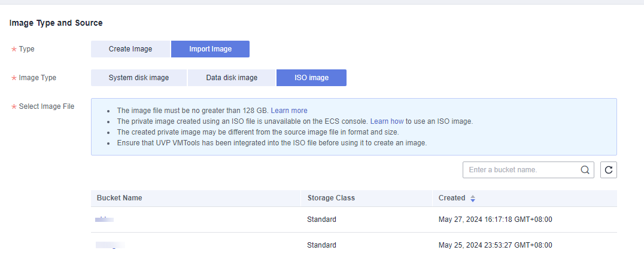The image size is (644, 256).
Task: Choose System disk image type
Action: pos(139,78)
